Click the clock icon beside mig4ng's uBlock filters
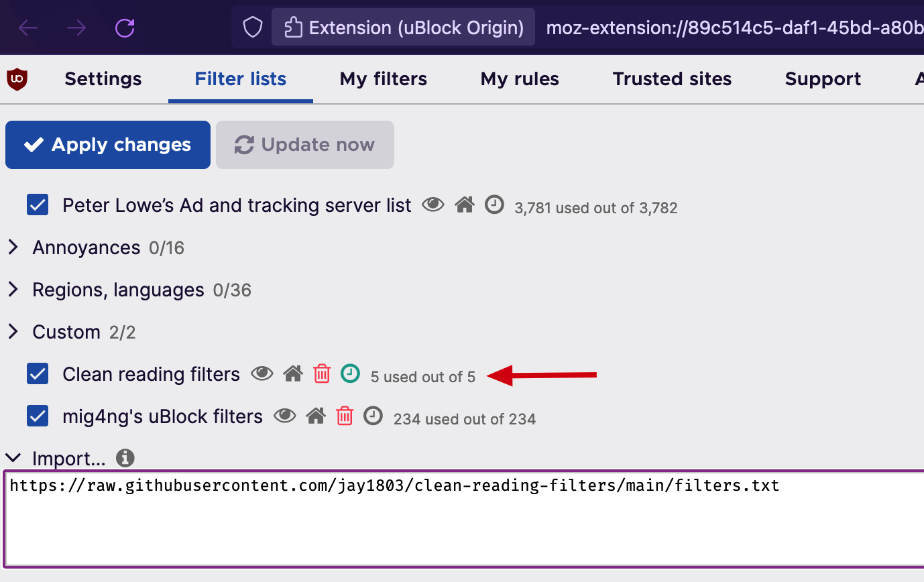The height and width of the screenshot is (582, 924). (373, 416)
